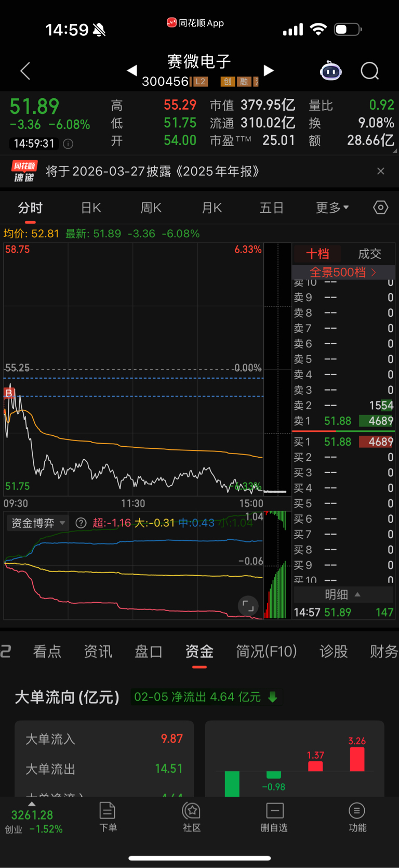Screen dimensions: 399x868
Task: Tap 02-05 净流出 4.64 亿元 badge
Action: coord(206,697)
